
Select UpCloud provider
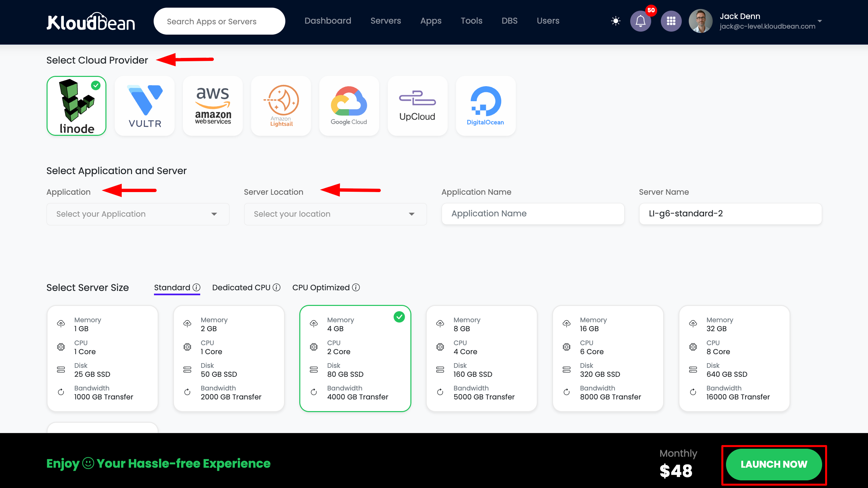(417, 106)
